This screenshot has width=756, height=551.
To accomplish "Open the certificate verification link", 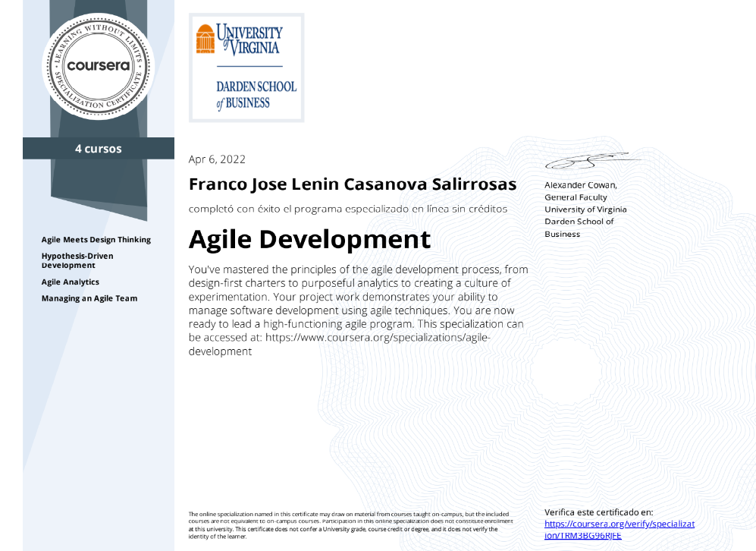I will pyautogui.click(x=619, y=529).
